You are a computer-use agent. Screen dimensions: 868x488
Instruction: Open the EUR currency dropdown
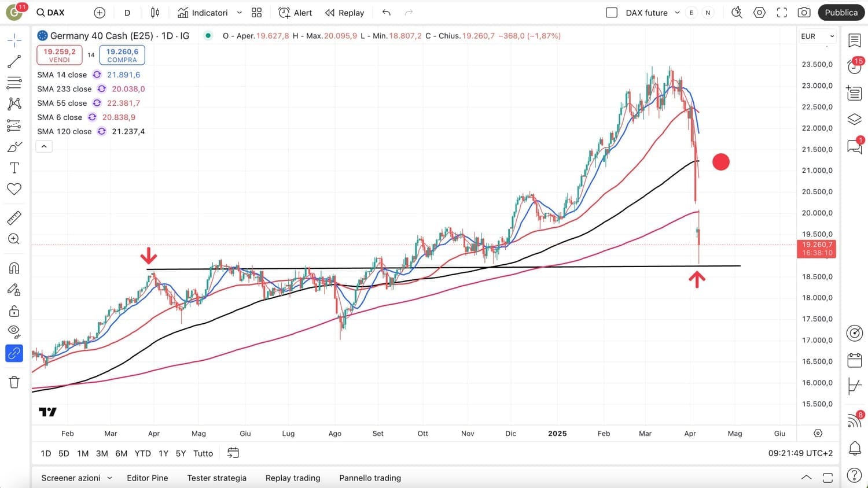click(x=817, y=36)
